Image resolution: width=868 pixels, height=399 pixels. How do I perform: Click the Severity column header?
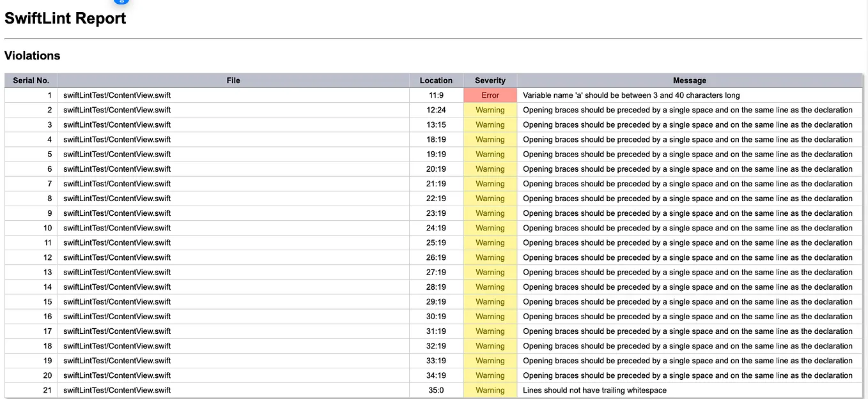pos(490,80)
